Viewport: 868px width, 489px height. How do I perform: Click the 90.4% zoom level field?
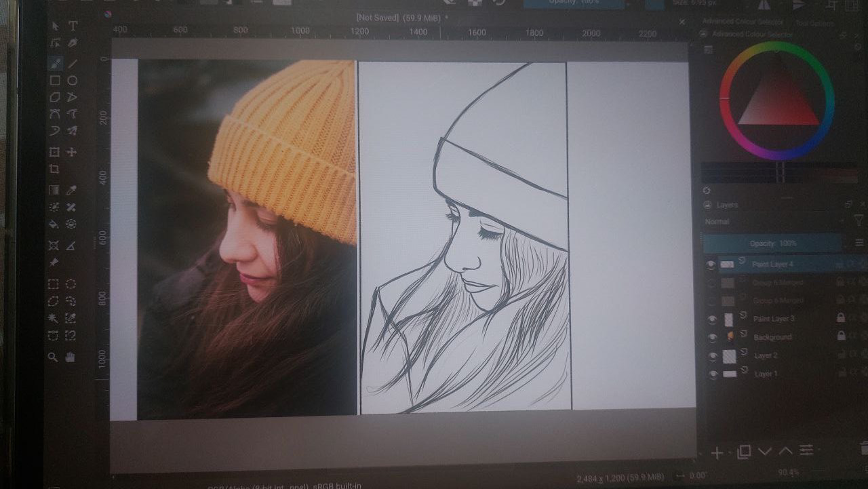788,471
